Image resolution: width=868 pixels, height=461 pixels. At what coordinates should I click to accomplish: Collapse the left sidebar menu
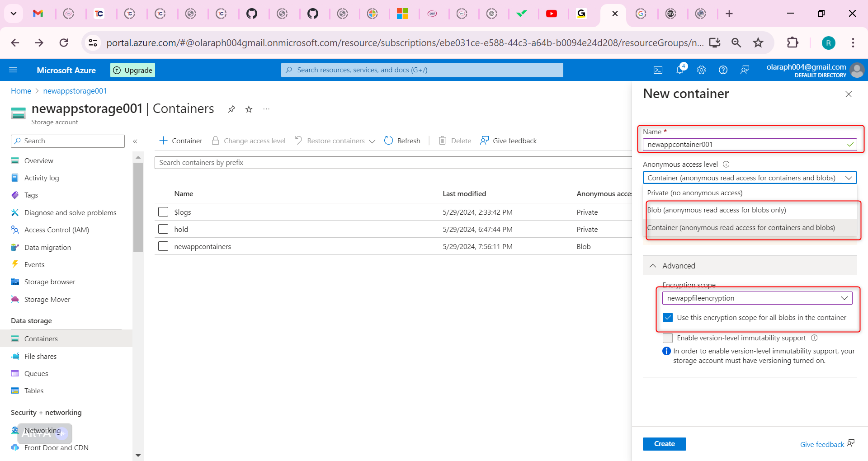tap(135, 141)
